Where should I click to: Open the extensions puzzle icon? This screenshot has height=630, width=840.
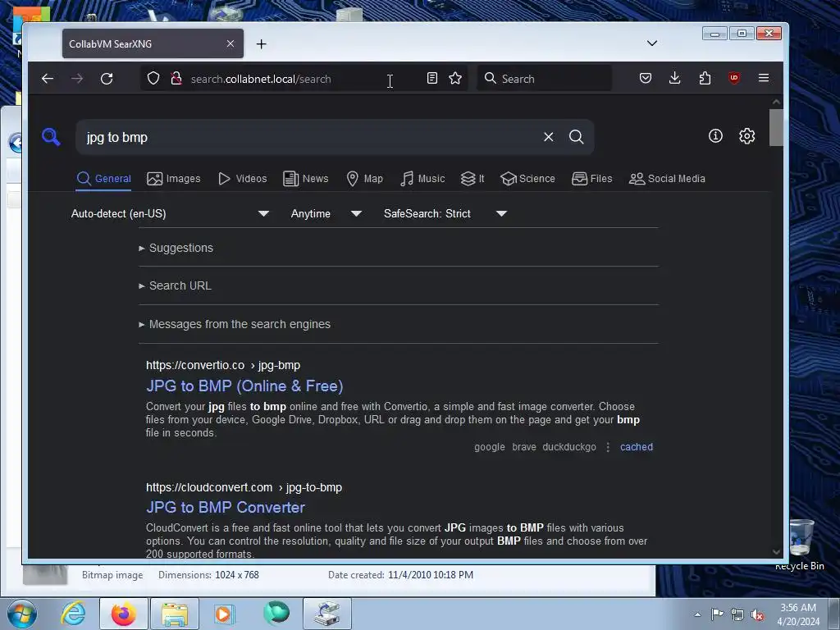click(705, 78)
